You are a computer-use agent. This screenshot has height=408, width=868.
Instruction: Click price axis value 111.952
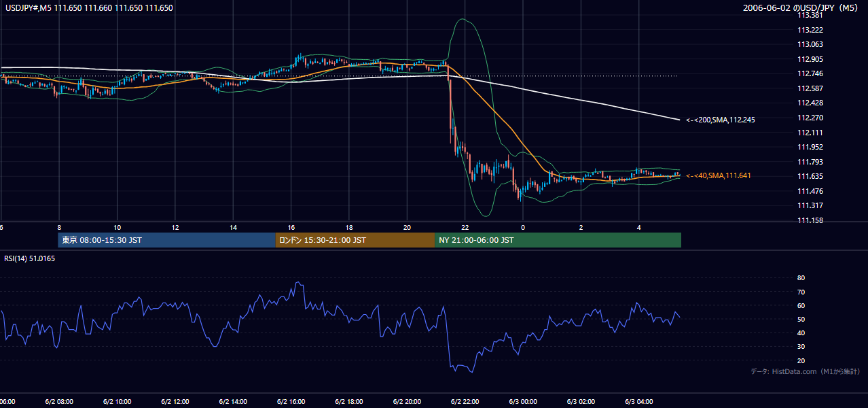pyautogui.click(x=810, y=147)
